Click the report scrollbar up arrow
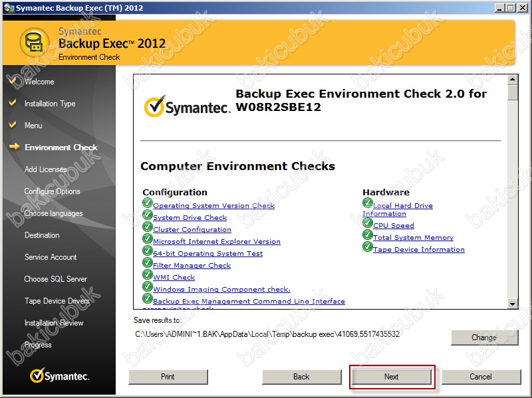This screenshot has height=398, width=532. (512, 80)
